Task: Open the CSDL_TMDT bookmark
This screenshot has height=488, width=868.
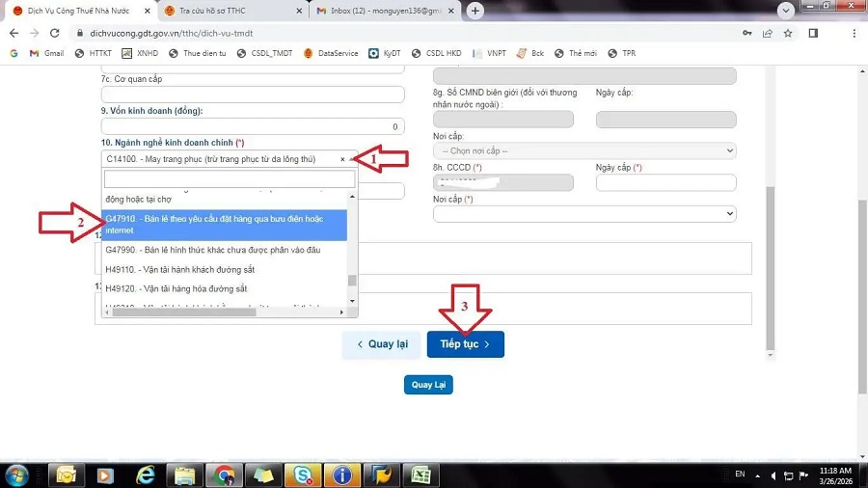Action: (264, 53)
